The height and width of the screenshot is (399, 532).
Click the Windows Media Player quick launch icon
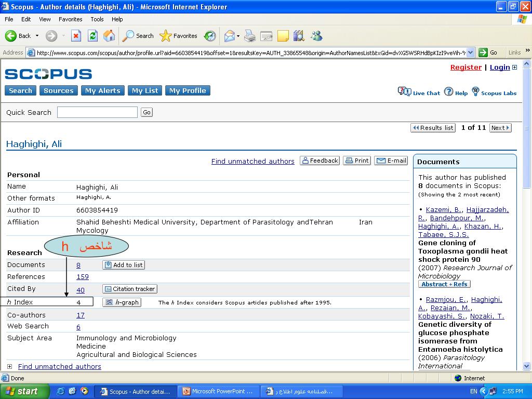(x=84, y=391)
